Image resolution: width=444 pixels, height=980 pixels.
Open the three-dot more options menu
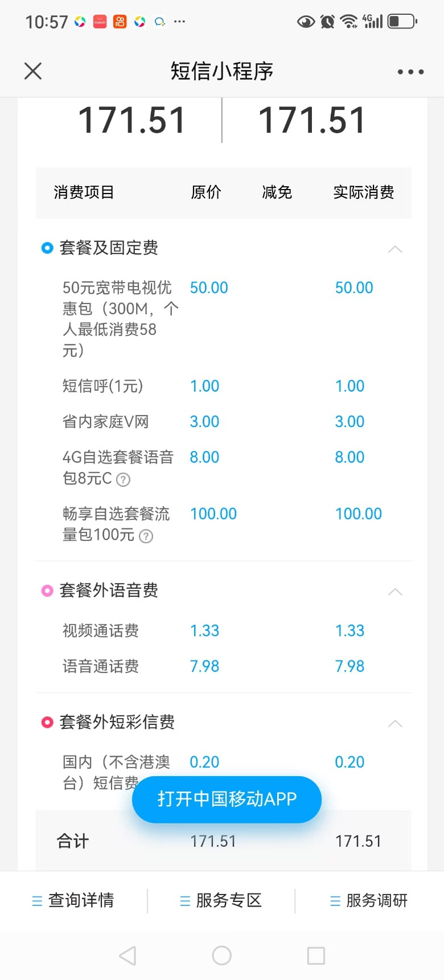(x=410, y=72)
